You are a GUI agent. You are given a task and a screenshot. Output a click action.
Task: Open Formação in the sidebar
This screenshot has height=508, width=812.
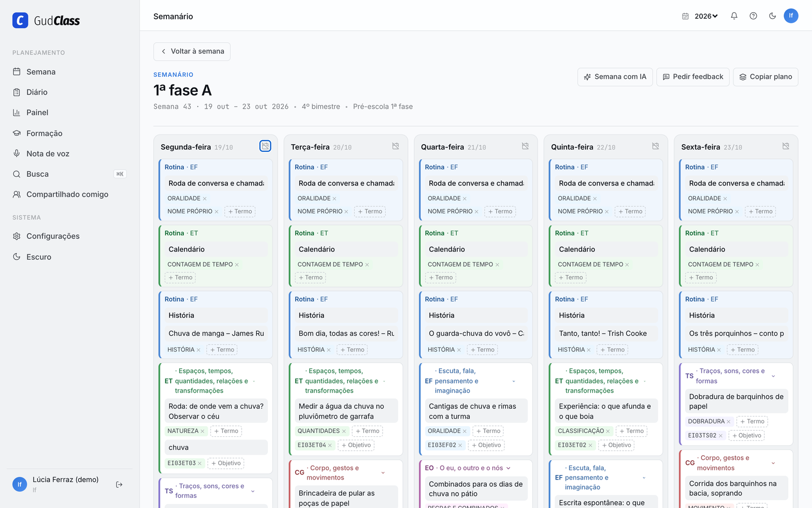[x=70, y=133]
